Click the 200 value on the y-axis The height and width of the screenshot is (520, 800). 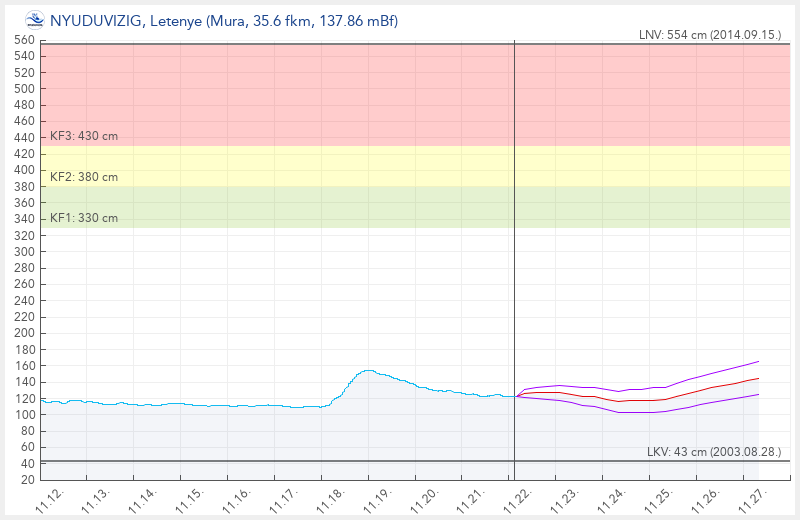click(x=24, y=333)
